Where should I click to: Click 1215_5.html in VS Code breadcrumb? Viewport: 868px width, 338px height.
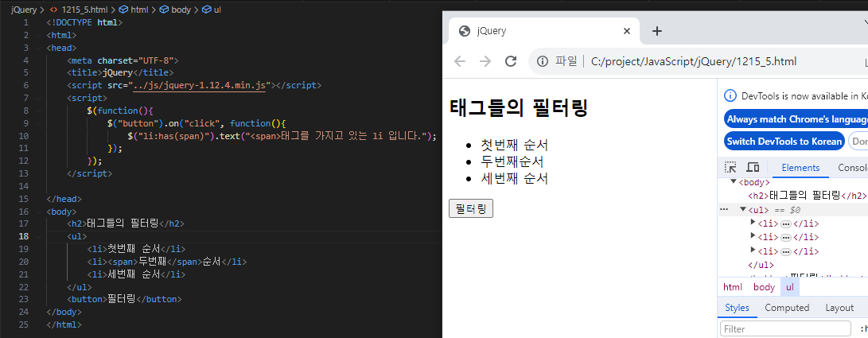(85, 10)
